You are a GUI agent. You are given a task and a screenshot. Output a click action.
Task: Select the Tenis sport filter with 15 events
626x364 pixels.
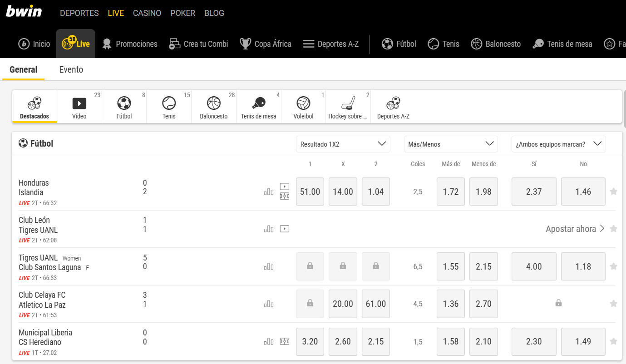169,107
